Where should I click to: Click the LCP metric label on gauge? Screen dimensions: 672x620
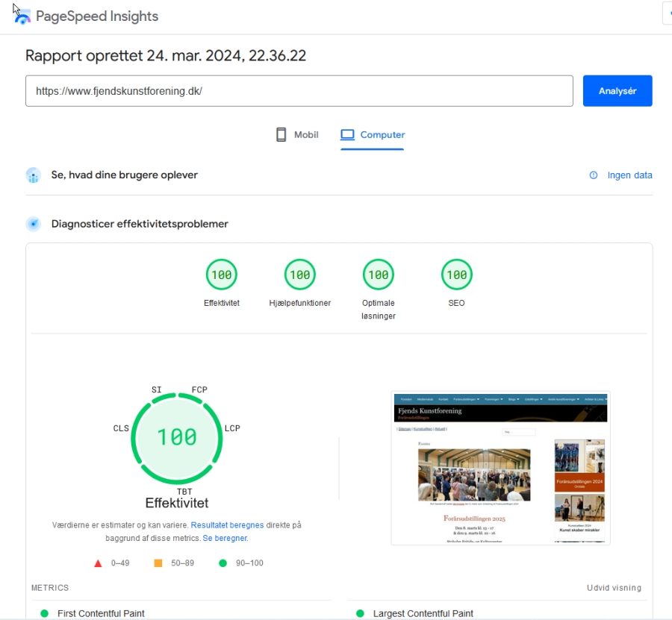[232, 428]
